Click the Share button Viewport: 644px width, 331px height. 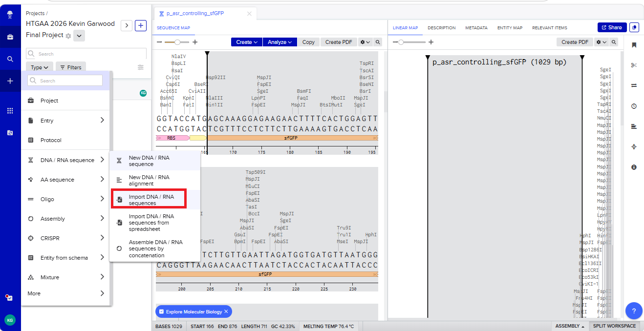(612, 27)
